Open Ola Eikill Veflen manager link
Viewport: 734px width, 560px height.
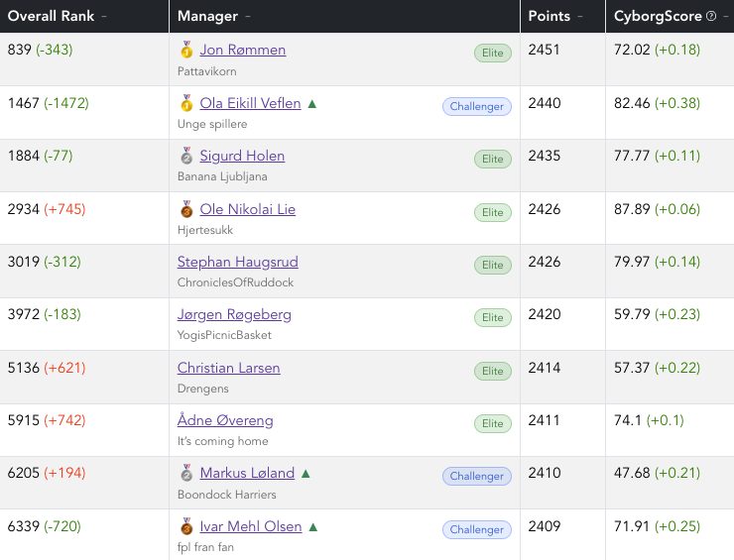pyautogui.click(x=250, y=103)
